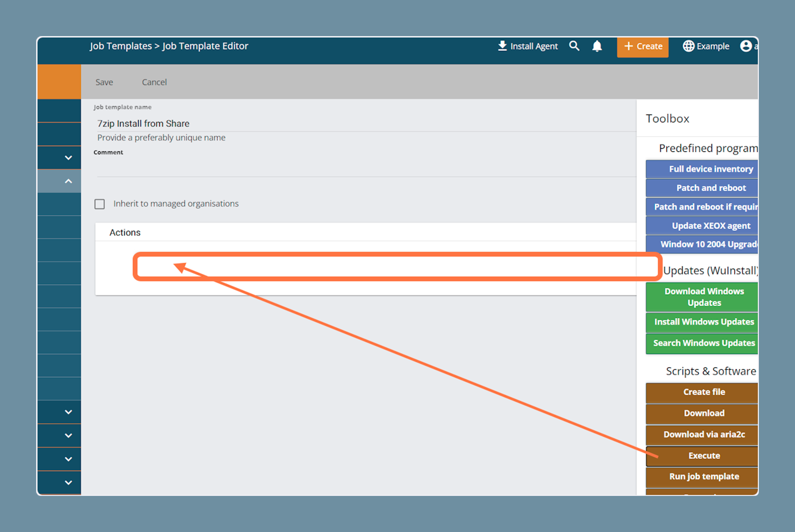Select Run job template action
Screen dimensions: 795x532
[702, 477]
